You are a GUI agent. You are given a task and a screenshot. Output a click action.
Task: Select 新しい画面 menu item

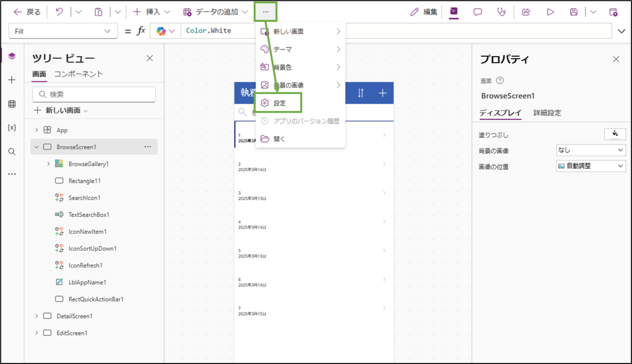300,31
